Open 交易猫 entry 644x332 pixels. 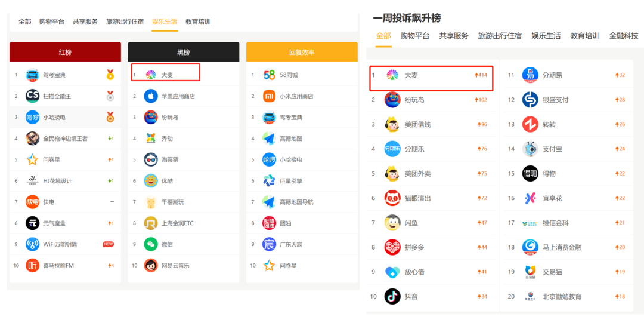pos(569,272)
